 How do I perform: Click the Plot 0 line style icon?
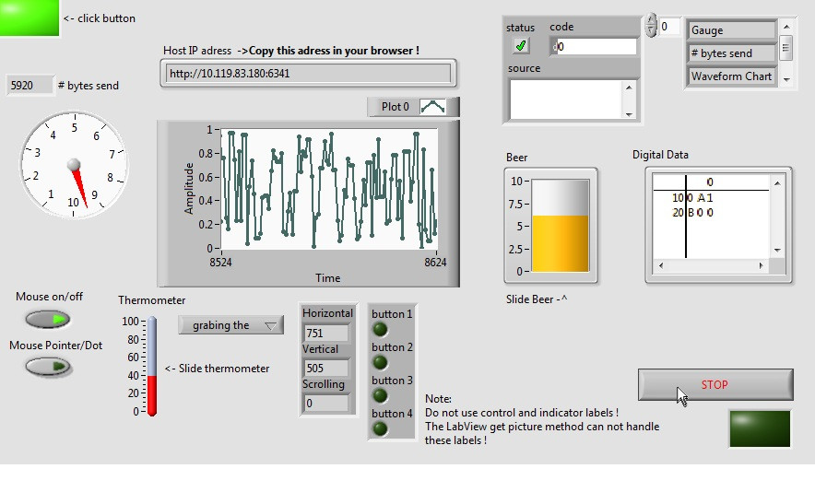[432, 107]
